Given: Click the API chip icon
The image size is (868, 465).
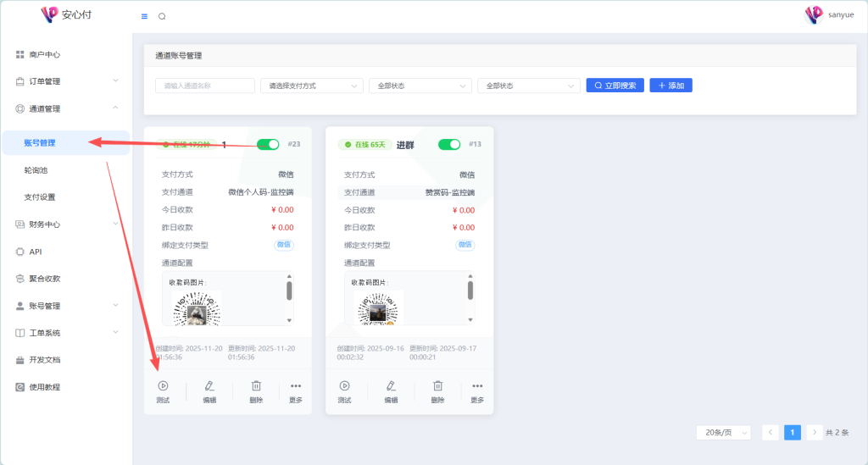Looking at the screenshot, I should [x=20, y=252].
